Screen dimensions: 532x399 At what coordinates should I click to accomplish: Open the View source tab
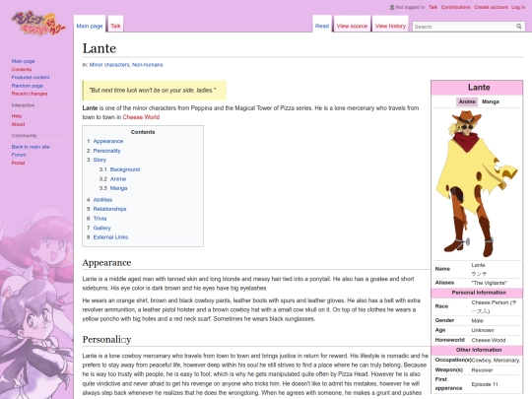pyautogui.click(x=352, y=27)
